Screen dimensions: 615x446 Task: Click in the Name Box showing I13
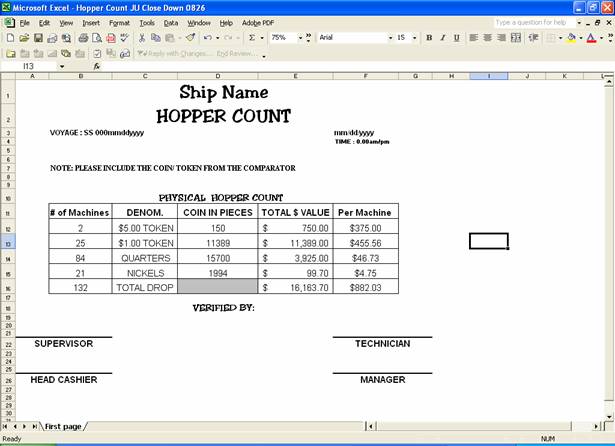(45, 66)
